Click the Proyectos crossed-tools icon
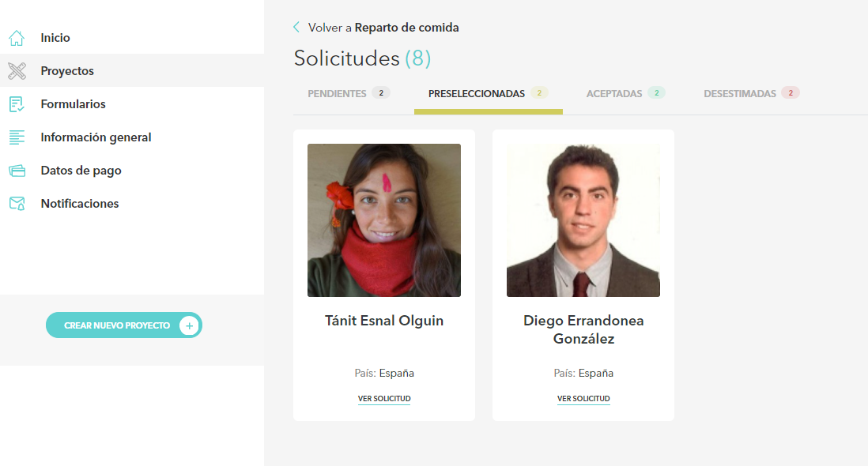Image resolution: width=868 pixels, height=466 pixels. coord(17,71)
